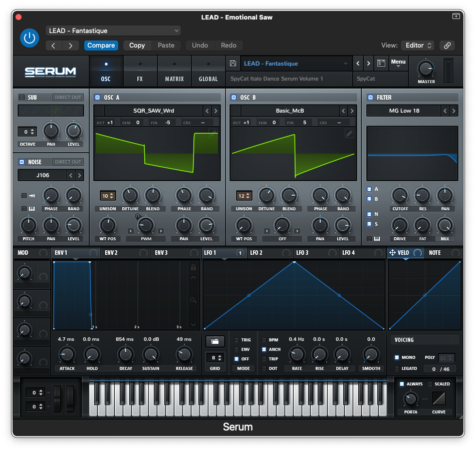Click the Compare button
The height and width of the screenshot is (451, 476).
click(x=101, y=46)
